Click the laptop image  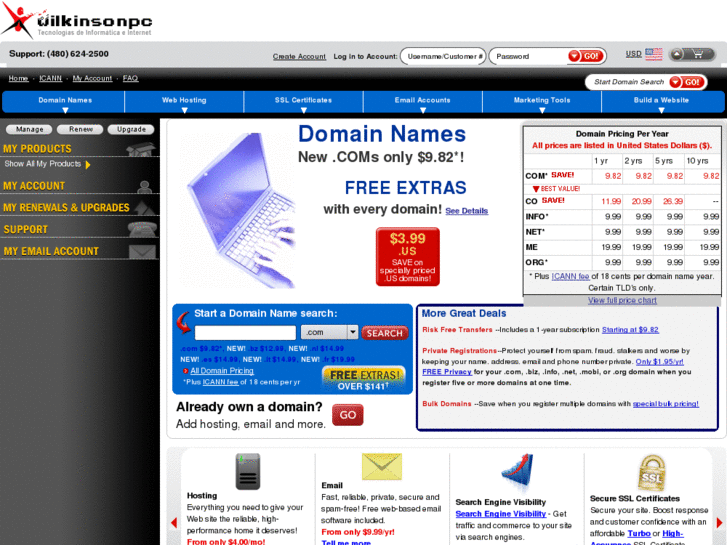[x=241, y=211]
